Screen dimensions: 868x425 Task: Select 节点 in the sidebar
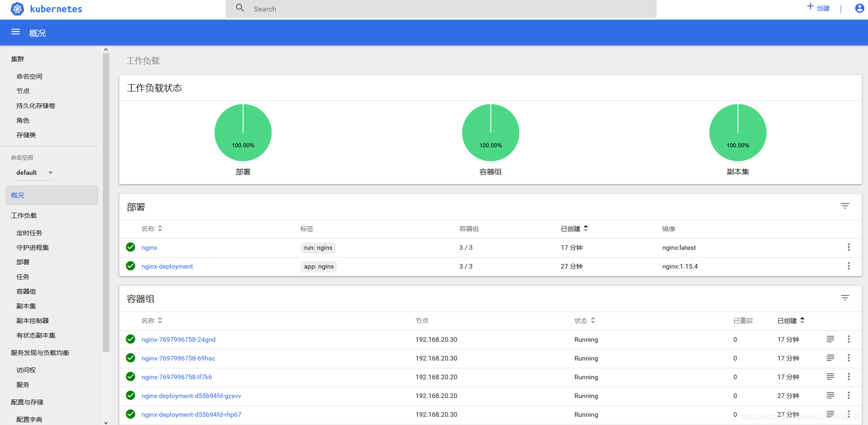(23, 91)
